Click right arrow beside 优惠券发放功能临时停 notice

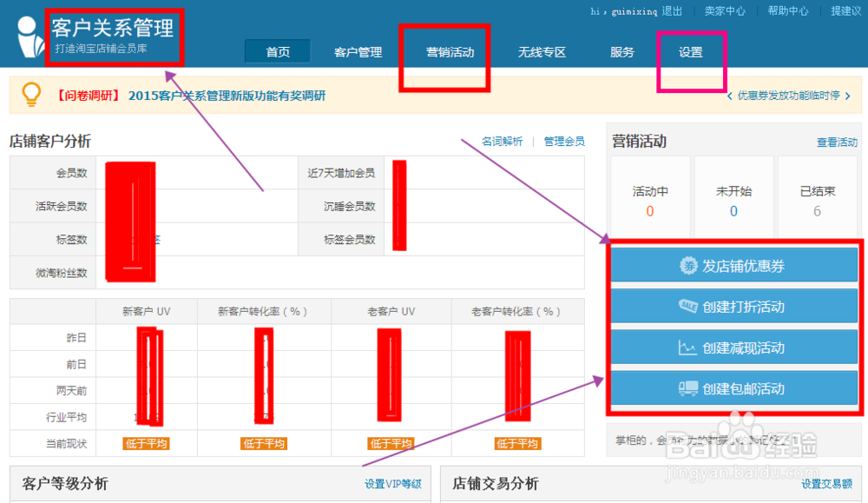click(x=849, y=98)
